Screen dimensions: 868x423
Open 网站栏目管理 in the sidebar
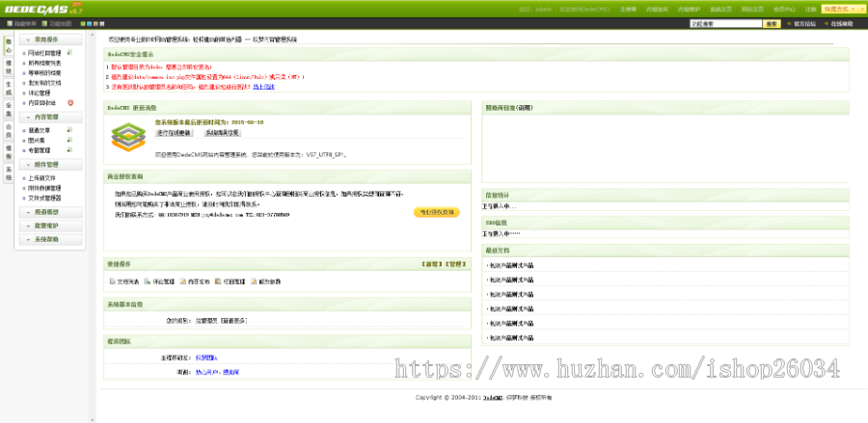point(44,53)
